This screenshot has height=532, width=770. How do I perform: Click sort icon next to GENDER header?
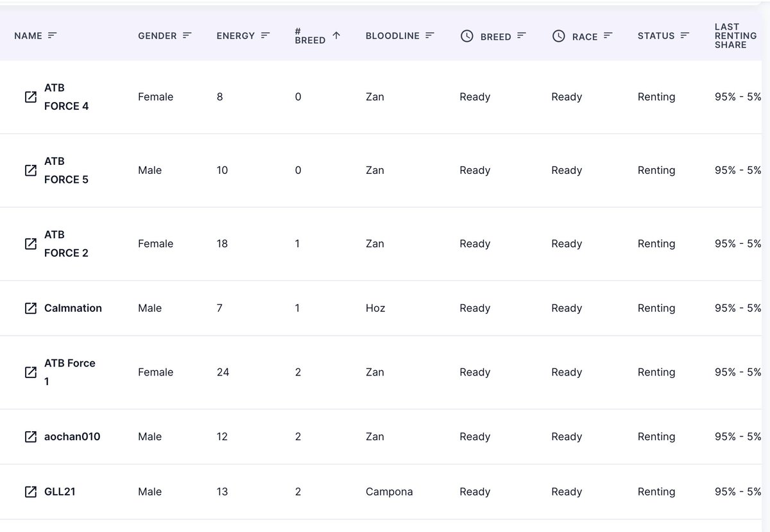click(x=187, y=36)
